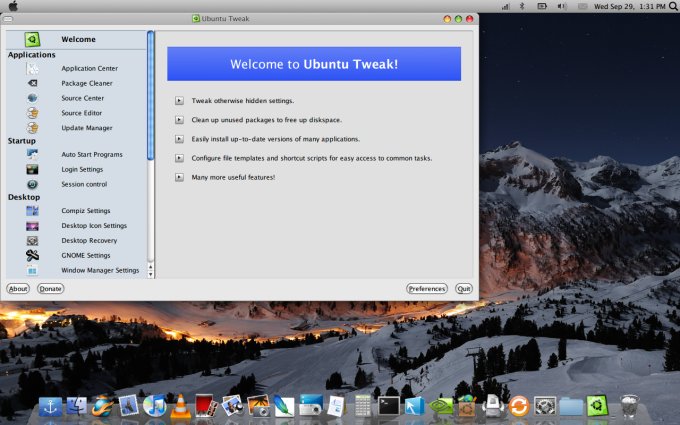Select Welcome in the sidebar list
680x425 pixels.
pos(78,40)
